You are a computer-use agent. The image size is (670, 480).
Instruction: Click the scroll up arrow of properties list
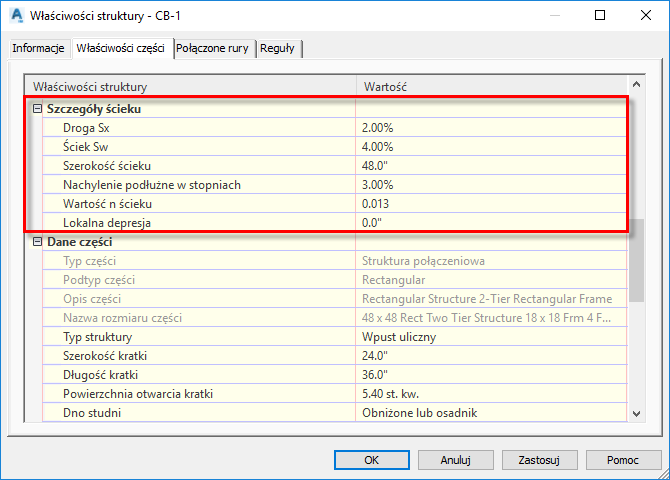click(636, 85)
